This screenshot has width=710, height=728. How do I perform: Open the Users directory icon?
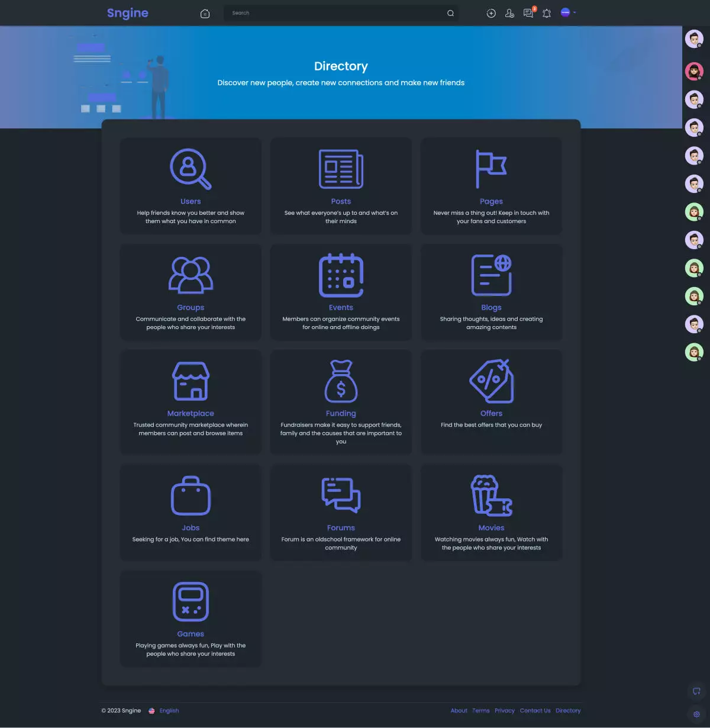pyautogui.click(x=191, y=169)
